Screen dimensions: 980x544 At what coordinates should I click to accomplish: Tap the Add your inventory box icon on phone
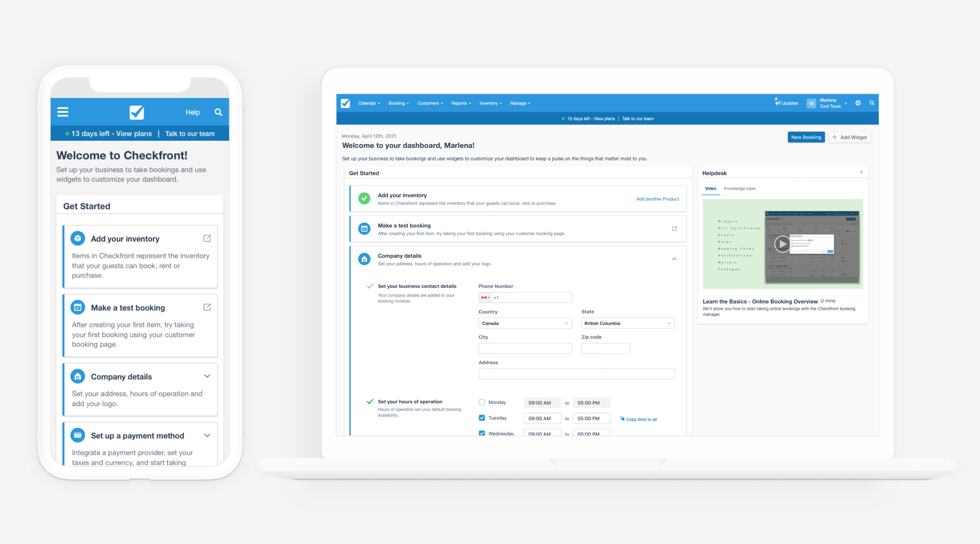tap(78, 238)
